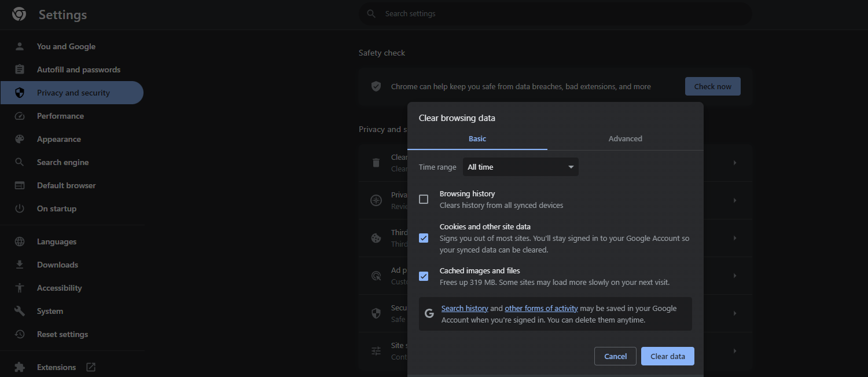Viewport: 868px width, 377px height.
Task: Click the Reset settings history icon
Action: pos(20,334)
